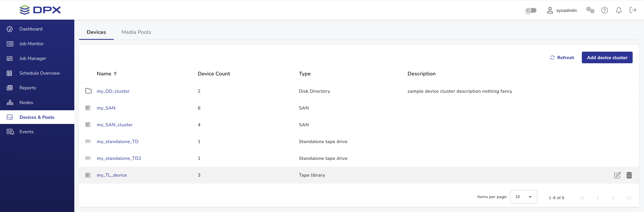Open the items per page dropdown
Image resolution: width=644 pixels, height=212 pixels.
point(523,197)
